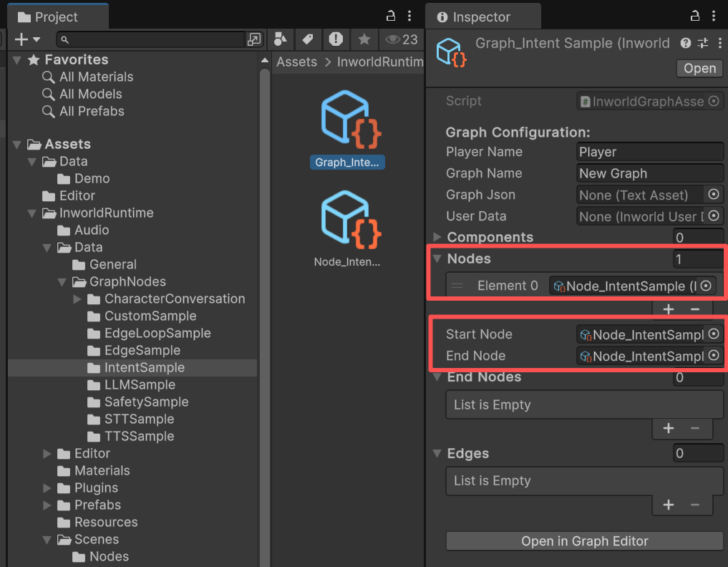Click the Search by Type icon
The width and height of the screenshot is (728, 567).
pyautogui.click(x=281, y=39)
